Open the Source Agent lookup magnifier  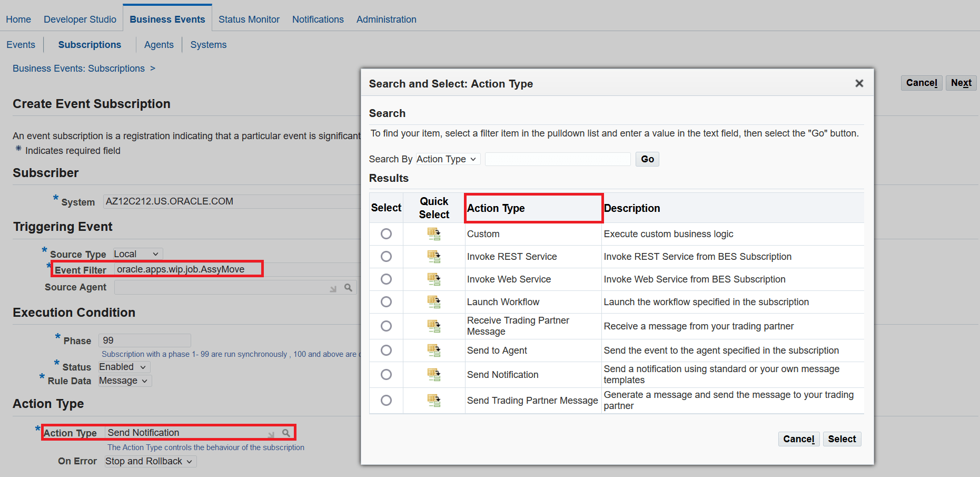(348, 287)
